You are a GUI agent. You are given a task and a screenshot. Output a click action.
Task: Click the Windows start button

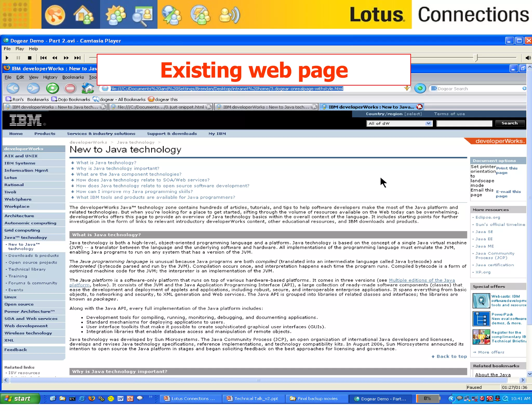coord(20,399)
